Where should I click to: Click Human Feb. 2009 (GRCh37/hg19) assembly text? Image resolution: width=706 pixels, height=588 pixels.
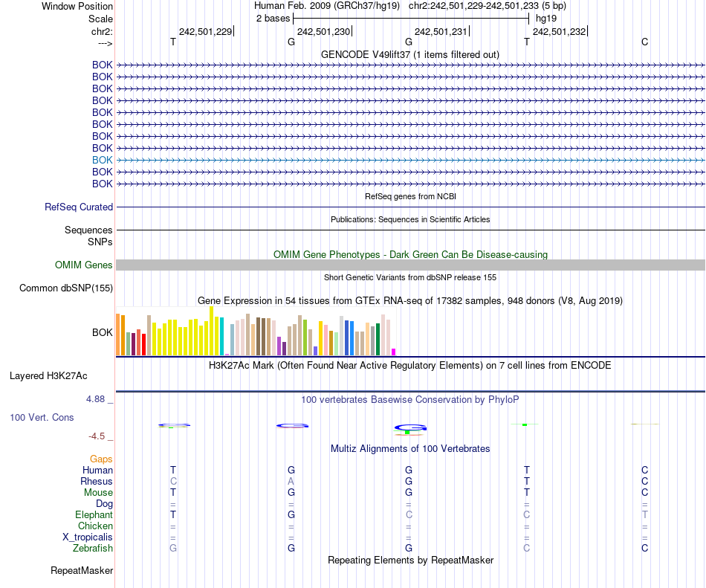click(x=327, y=6)
